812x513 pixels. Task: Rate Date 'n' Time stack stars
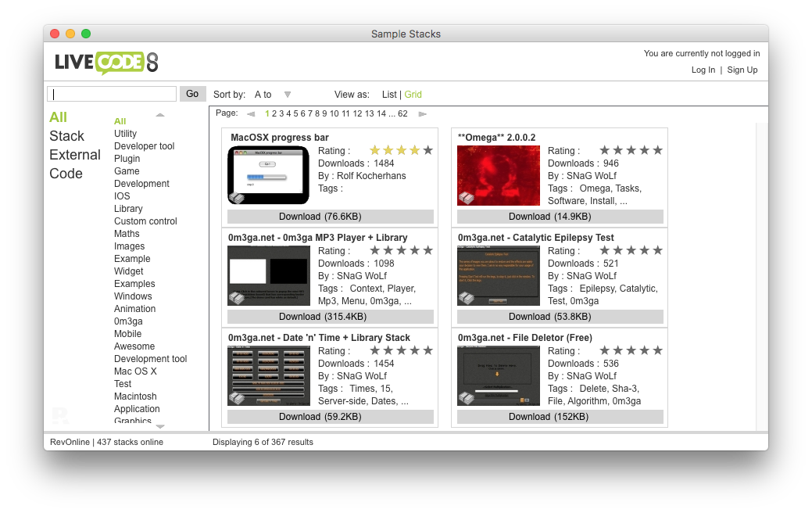point(402,350)
